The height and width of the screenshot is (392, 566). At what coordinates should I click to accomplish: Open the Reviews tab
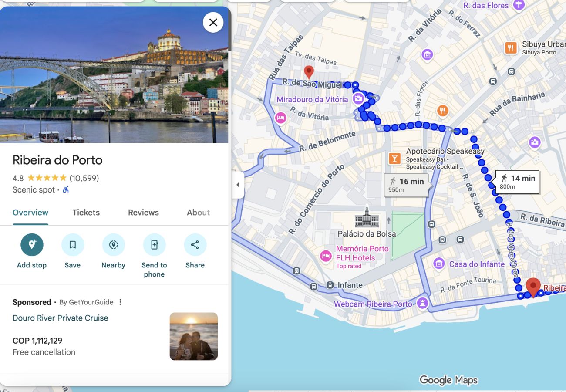click(143, 213)
